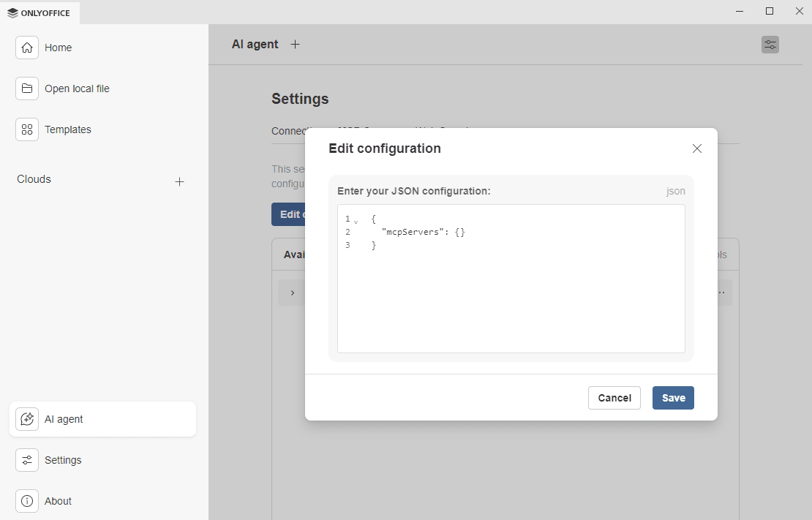
Task: Collapse line 1 in the JSON editor
Action: (356, 219)
